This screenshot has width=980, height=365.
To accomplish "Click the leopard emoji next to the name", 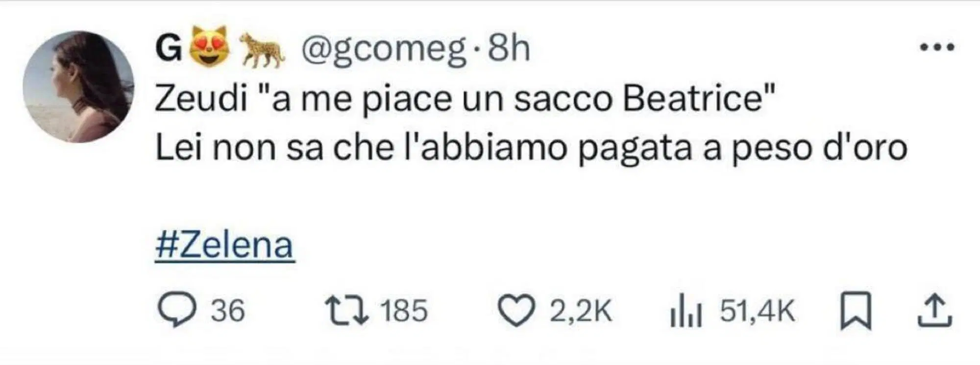I will (x=262, y=49).
